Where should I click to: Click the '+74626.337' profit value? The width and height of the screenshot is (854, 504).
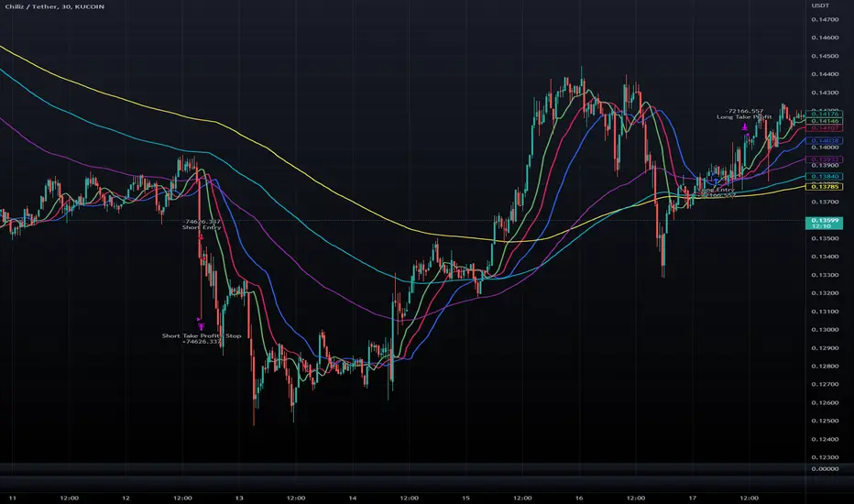(201, 342)
